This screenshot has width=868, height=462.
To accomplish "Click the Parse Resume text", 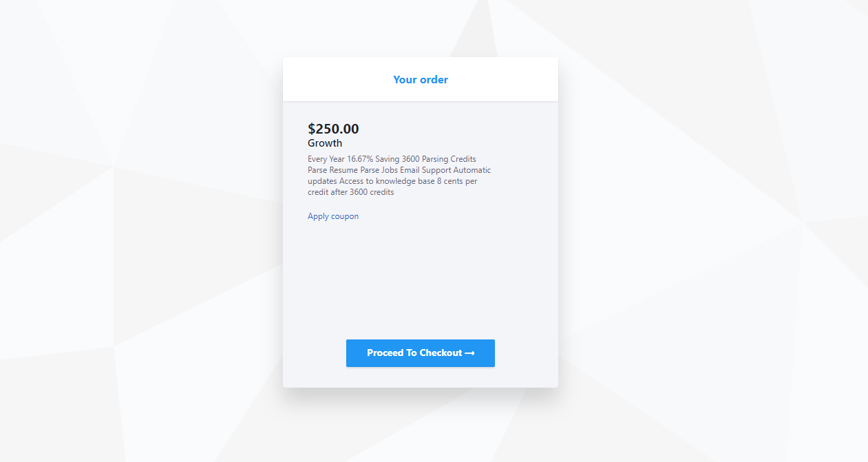I will click(332, 170).
